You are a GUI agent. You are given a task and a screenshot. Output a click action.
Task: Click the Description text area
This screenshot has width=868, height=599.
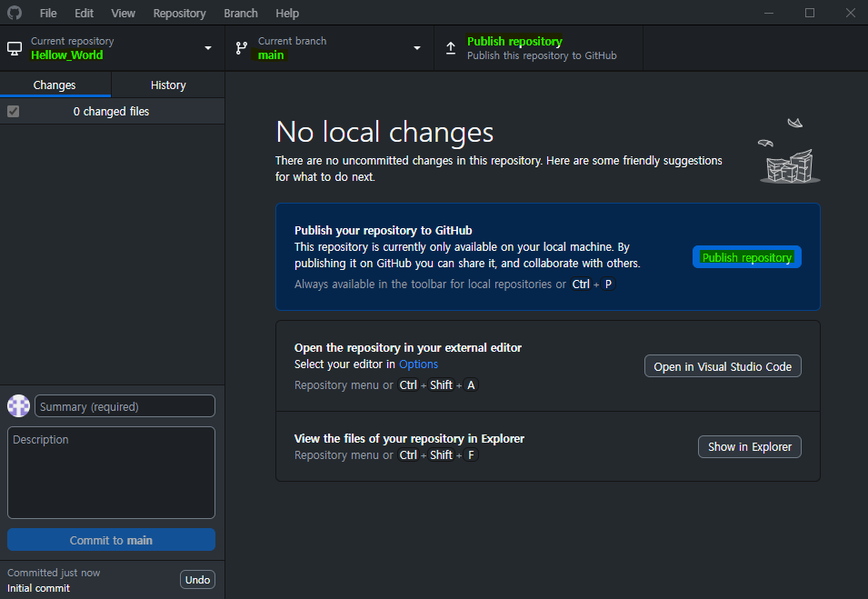111,473
